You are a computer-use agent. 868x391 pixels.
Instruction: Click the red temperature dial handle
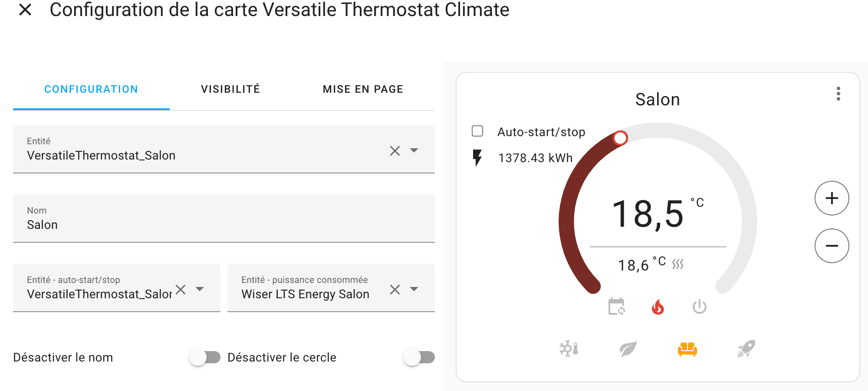[x=620, y=138]
